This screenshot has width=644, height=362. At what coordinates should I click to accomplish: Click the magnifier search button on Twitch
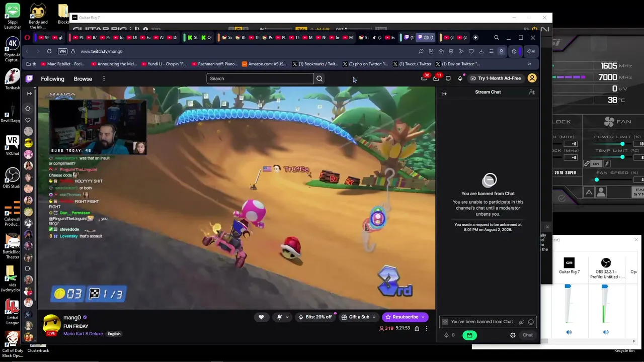[319, 78]
